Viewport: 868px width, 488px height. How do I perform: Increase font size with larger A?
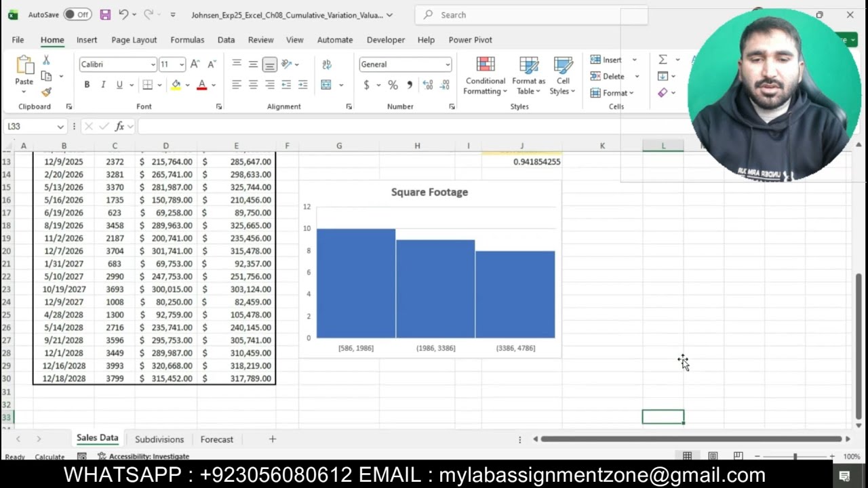click(195, 64)
